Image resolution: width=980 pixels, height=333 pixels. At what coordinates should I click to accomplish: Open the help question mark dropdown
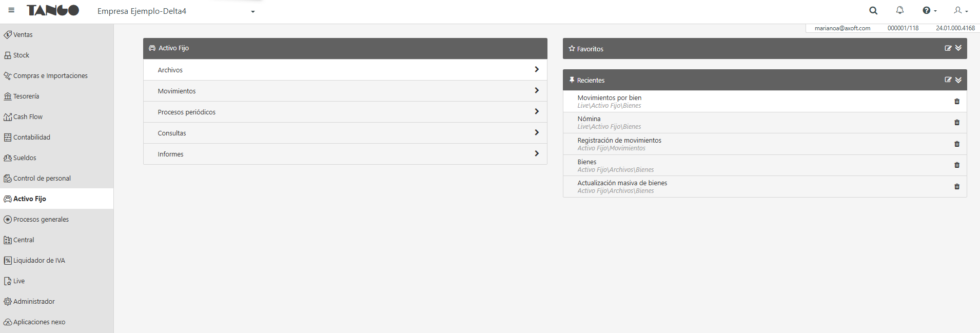pyautogui.click(x=929, y=10)
